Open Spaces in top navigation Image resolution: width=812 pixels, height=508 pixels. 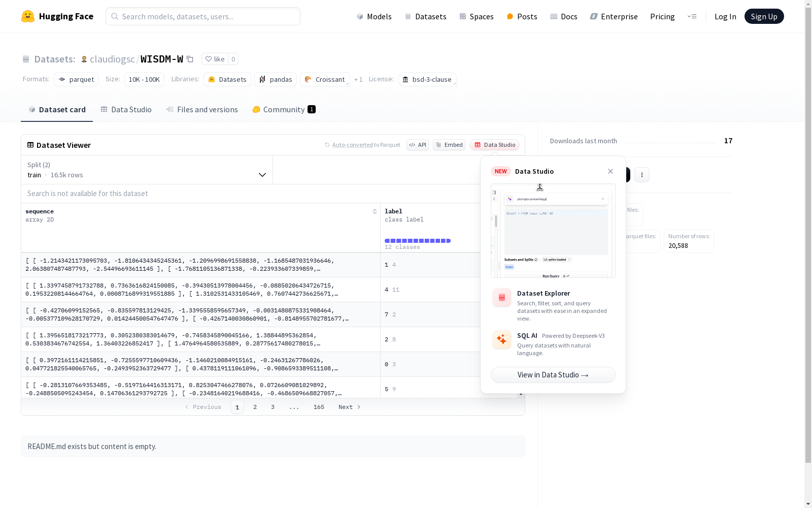[x=477, y=16]
